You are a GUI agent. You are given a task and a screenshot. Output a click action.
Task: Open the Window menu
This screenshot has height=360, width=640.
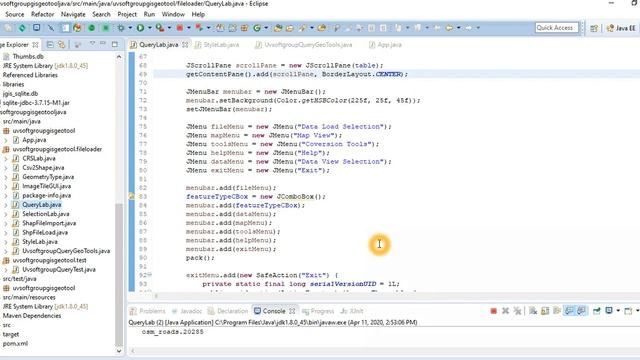(x=173, y=14)
